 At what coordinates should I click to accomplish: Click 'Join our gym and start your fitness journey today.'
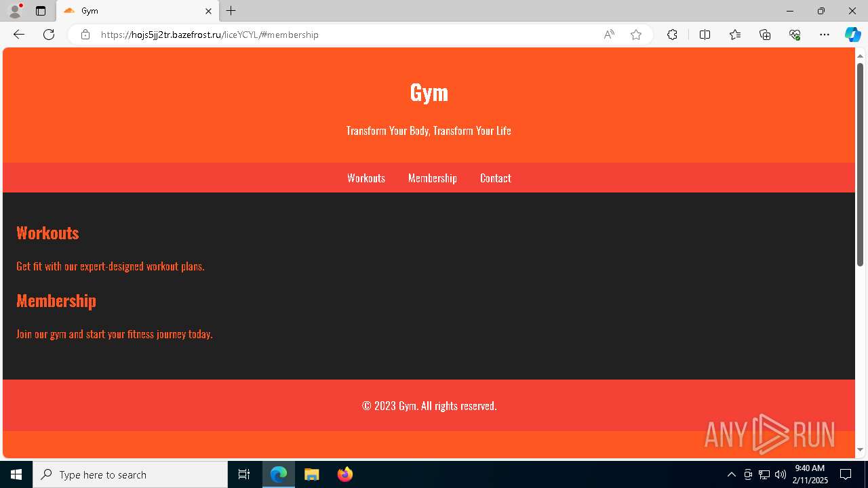115,334
